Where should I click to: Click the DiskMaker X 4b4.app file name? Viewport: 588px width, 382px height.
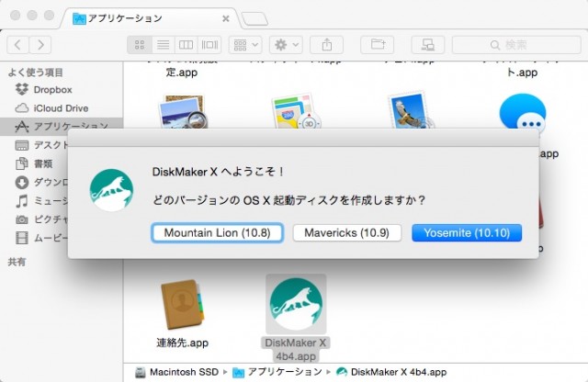coord(296,349)
